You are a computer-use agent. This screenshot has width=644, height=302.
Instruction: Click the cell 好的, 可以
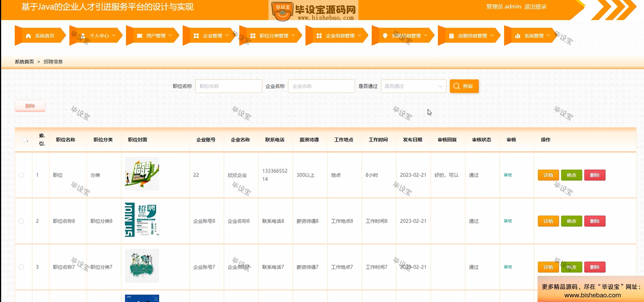(x=446, y=175)
